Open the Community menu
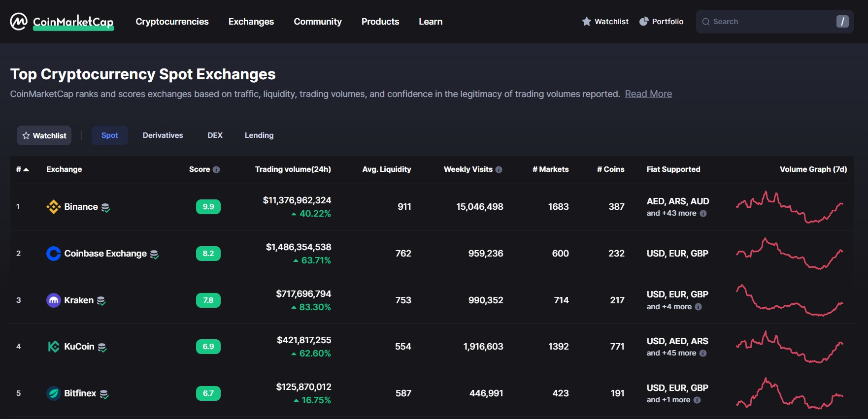 click(318, 22)
